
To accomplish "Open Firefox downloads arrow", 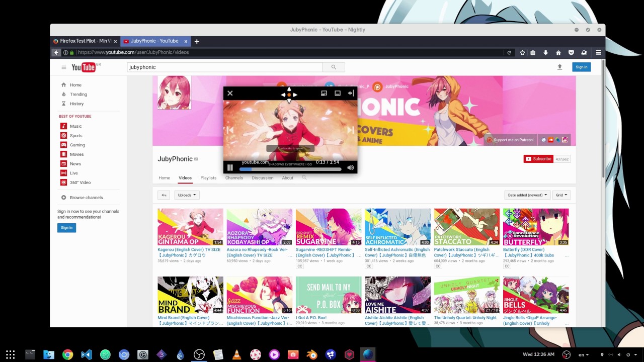I will click(x=545, y=52).
